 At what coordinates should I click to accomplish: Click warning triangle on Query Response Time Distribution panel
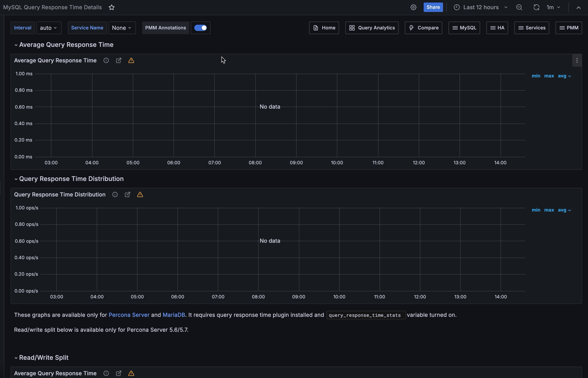click(140, 195)
